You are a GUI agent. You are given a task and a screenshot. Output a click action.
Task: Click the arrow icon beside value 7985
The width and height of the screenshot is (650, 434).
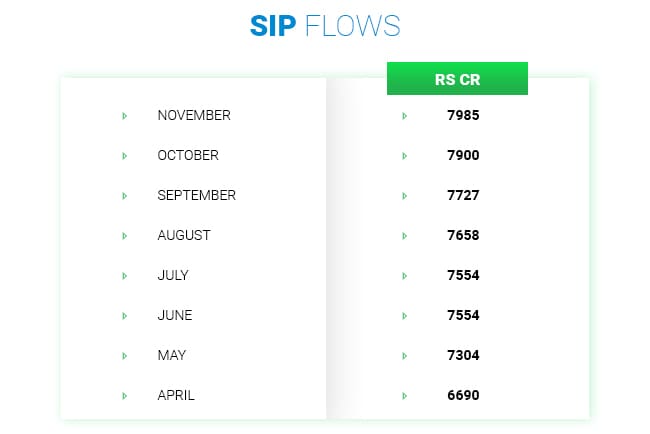coord(404,116)
